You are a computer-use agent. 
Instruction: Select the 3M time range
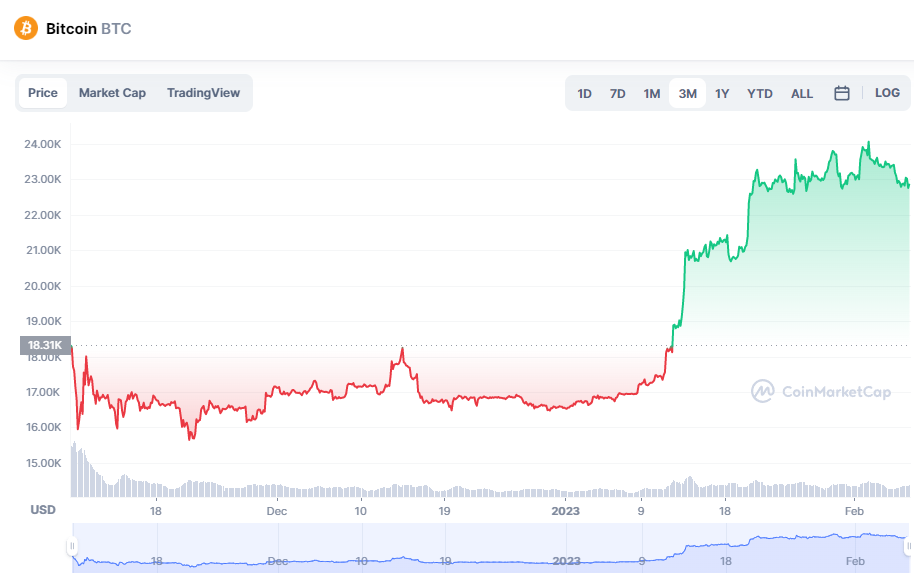coord(687,93)
